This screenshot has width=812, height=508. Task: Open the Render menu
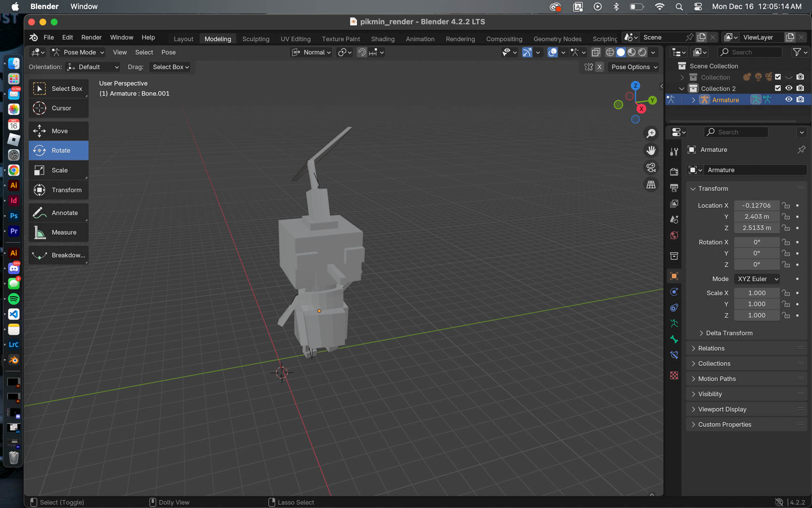click(x=91, y=37)
